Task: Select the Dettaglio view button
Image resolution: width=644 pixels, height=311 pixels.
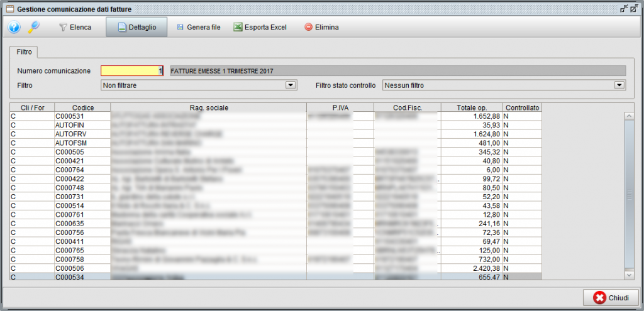Action: (136, 28)
